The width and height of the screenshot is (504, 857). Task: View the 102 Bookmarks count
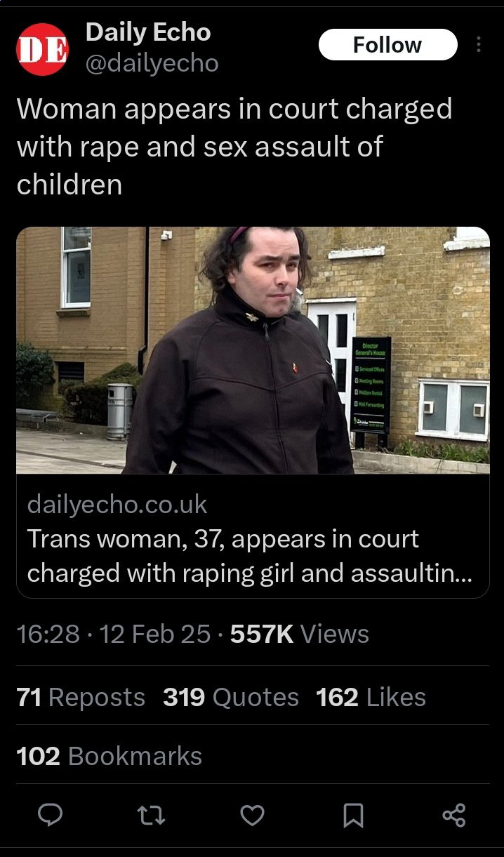(x=109, y=756)
